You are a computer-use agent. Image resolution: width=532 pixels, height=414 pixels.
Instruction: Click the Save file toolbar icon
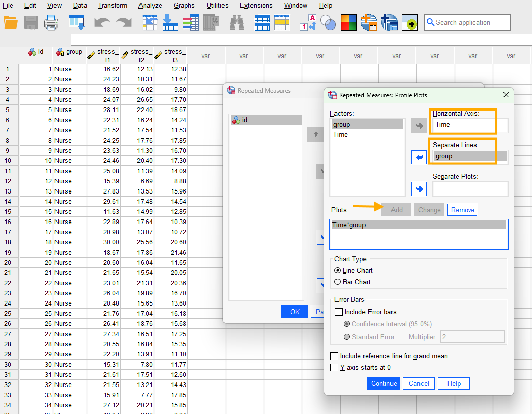pos(31,23)
